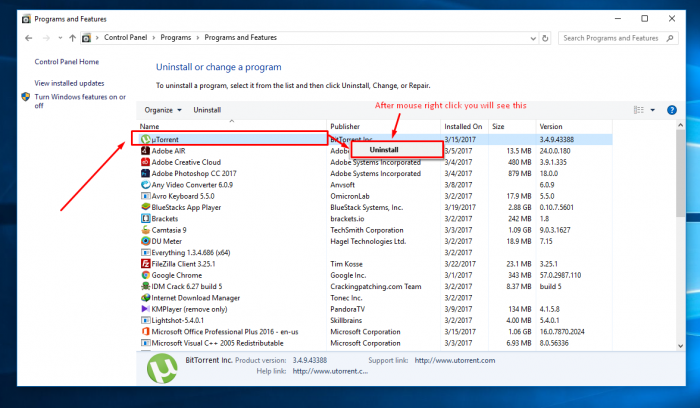Open View installed updates link

[69, 83]
